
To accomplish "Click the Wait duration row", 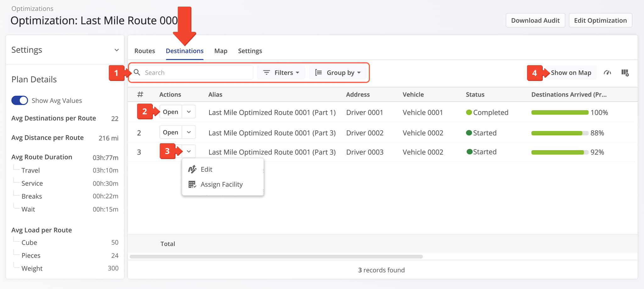I will point(65,209).
